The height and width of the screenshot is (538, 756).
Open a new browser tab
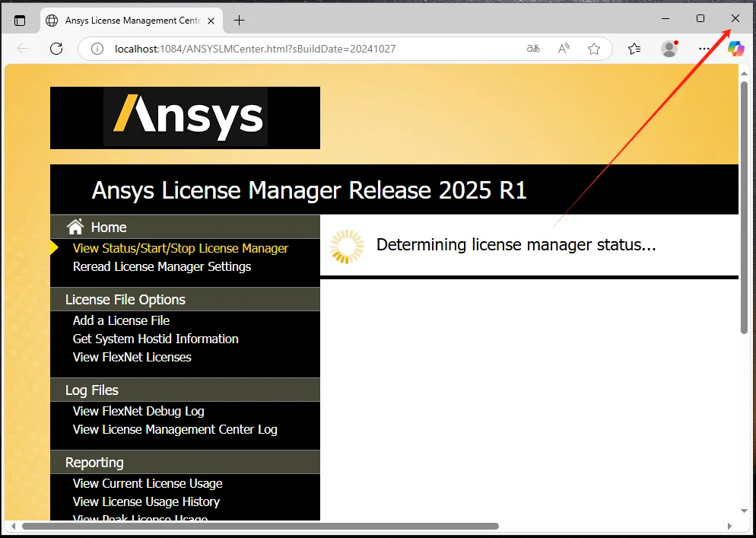pos(239,21)
